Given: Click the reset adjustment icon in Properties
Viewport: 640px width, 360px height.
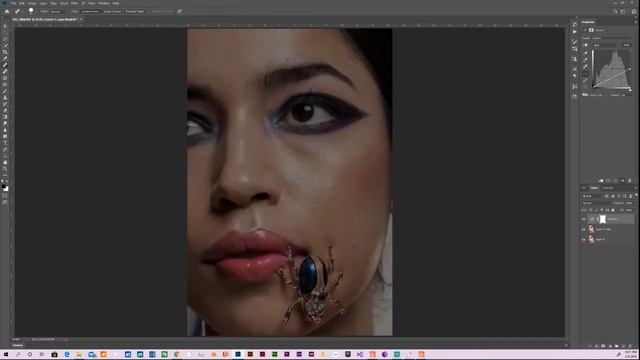Looking at the screenshot, I should (x=616, y=180).
